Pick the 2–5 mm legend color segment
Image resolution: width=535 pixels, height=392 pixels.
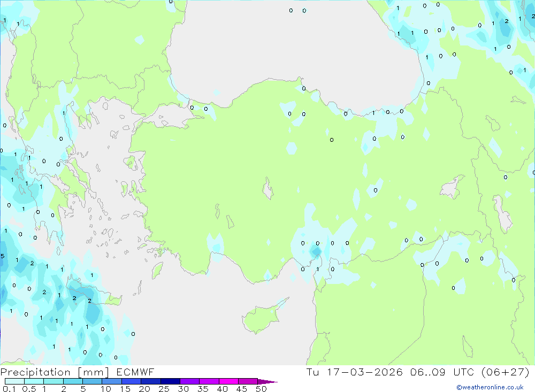pyautogui.click(x=73, y=381)
